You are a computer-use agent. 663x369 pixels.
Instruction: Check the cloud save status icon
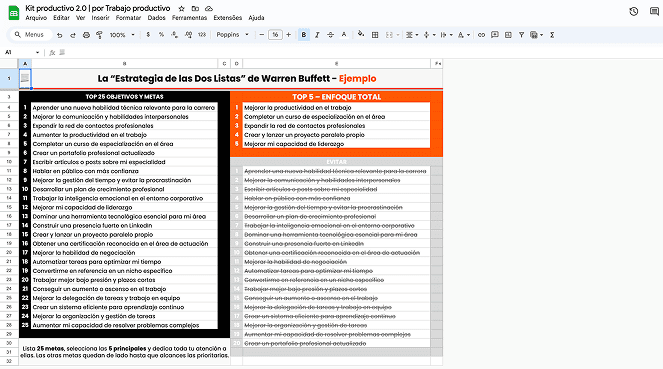click(209, 8)
